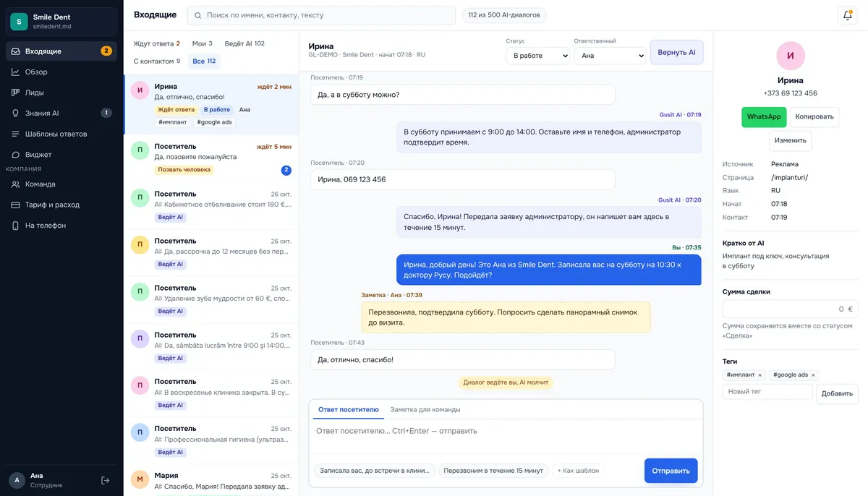This screenshot has width=868, height=496.
Task: Open the notifications bell icon
Action: point(847,15)
